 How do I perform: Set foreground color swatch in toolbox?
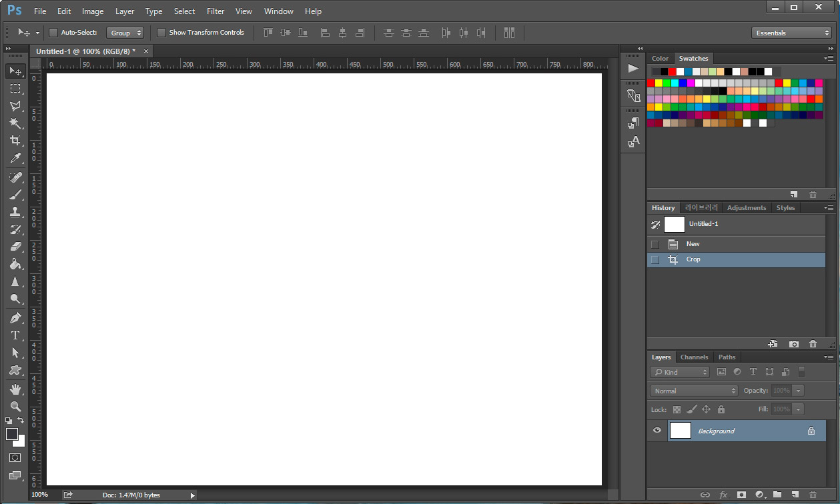12,434
